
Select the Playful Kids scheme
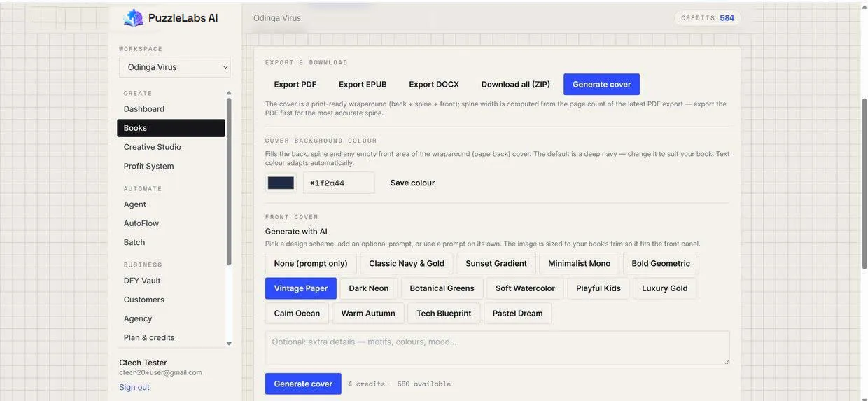pos(598,288)
